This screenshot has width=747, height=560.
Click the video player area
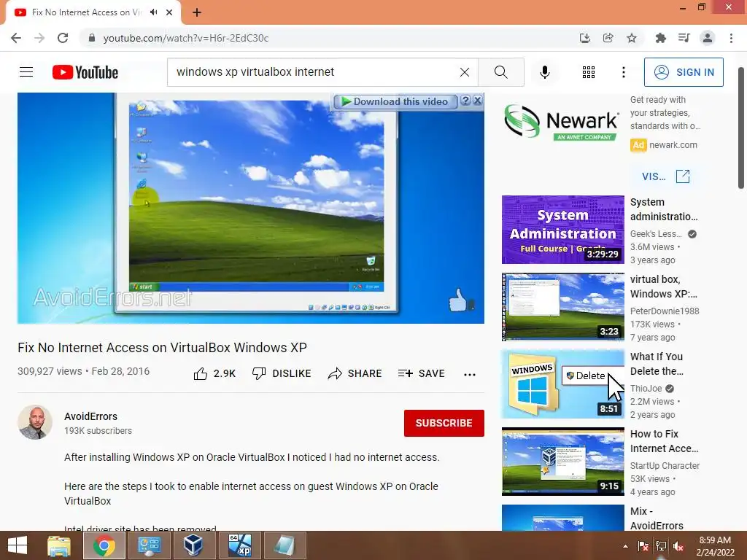[251, 208]
